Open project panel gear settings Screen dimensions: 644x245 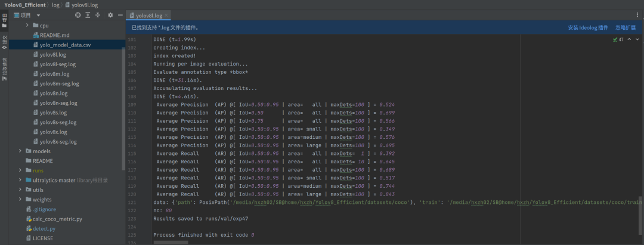click(110, 15)
